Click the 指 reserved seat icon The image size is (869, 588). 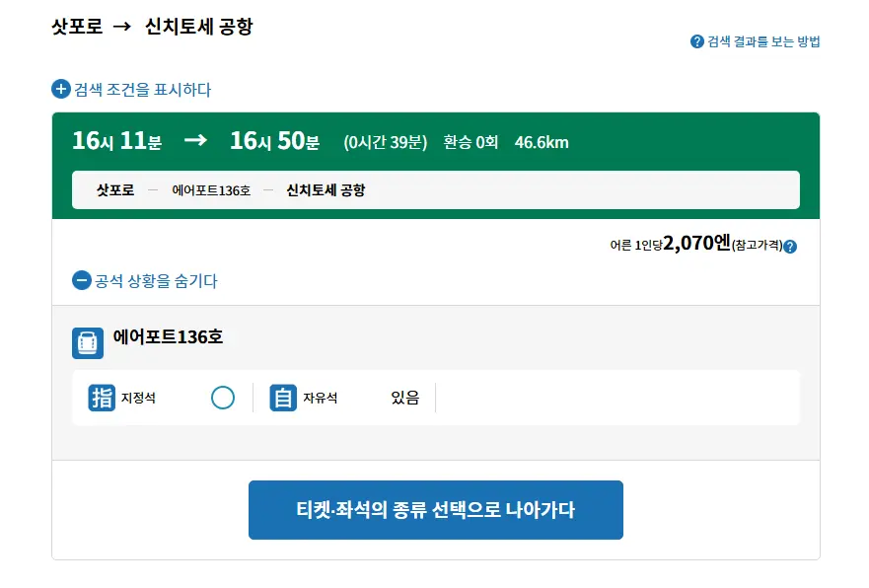click(102, 398)
